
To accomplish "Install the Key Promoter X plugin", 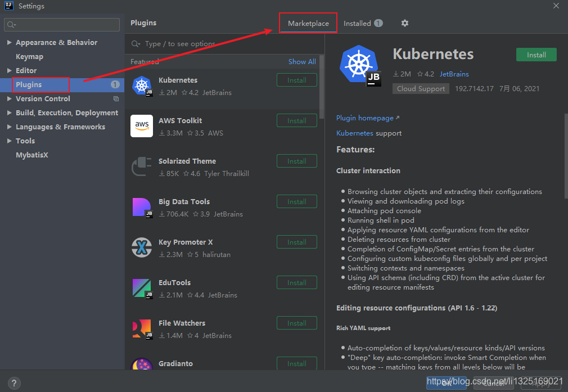I will 297,242.
